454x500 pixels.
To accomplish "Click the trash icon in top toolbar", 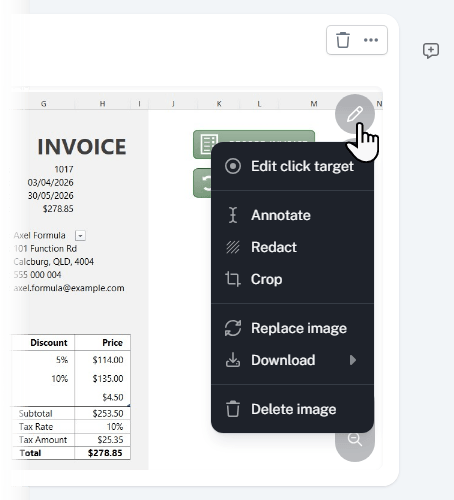I will (x=343, y=40).
